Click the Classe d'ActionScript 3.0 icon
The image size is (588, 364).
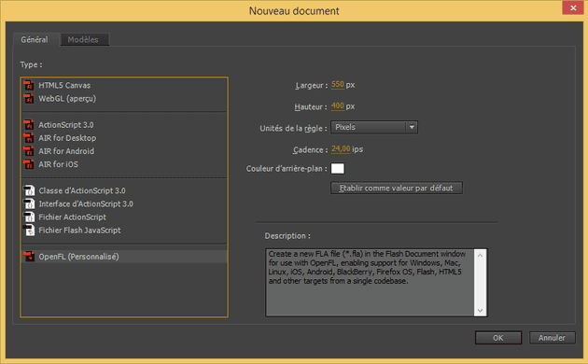pos(29,190)
